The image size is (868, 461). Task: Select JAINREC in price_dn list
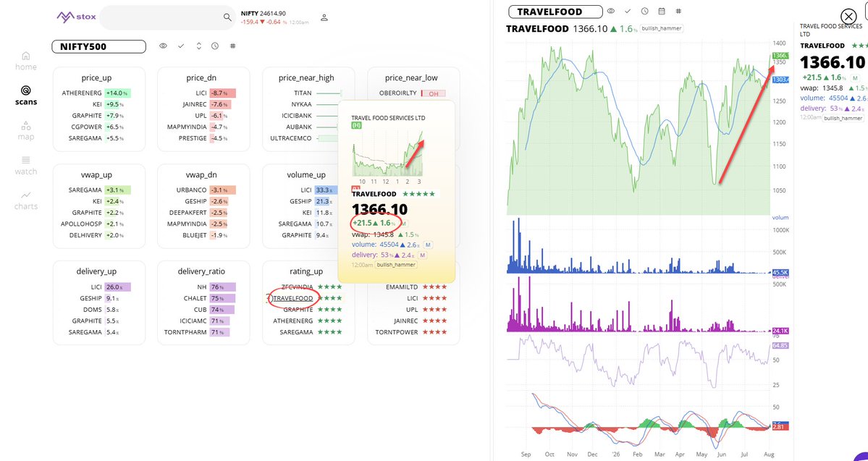click(x=193, y=105)
